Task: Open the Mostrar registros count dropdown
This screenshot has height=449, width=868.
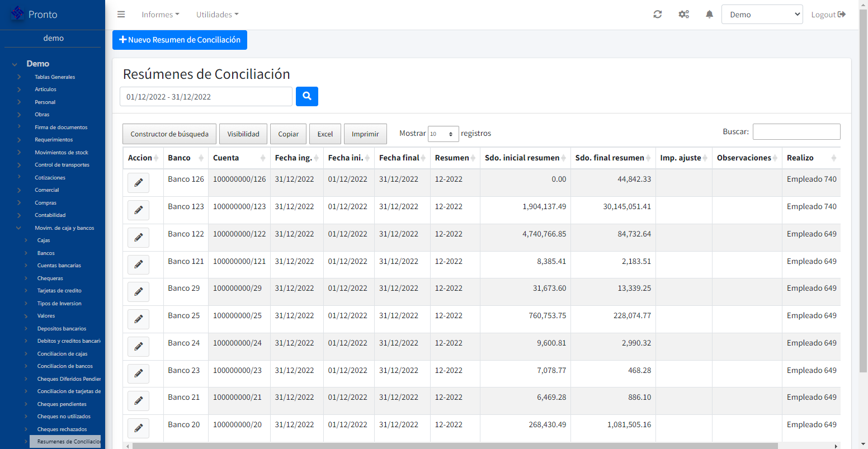Action: (443, 134)
